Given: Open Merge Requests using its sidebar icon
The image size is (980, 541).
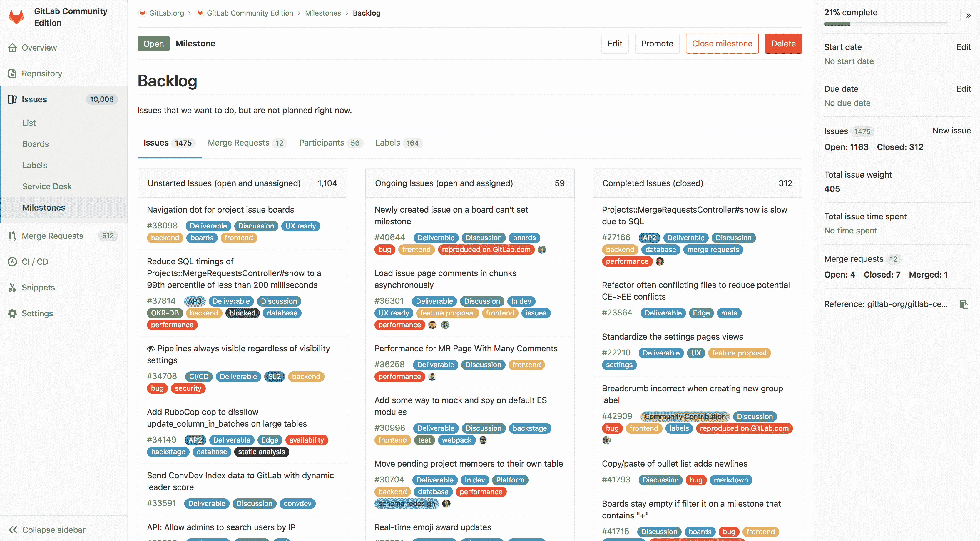Looking at the screenshot, I should 13,236.
